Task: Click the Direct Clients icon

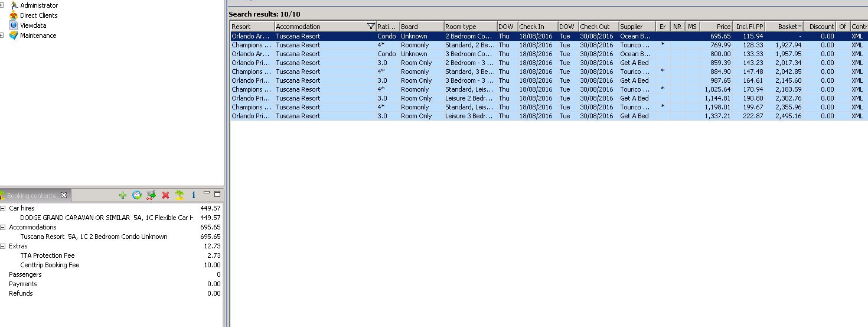Action: tap(14, 15)
